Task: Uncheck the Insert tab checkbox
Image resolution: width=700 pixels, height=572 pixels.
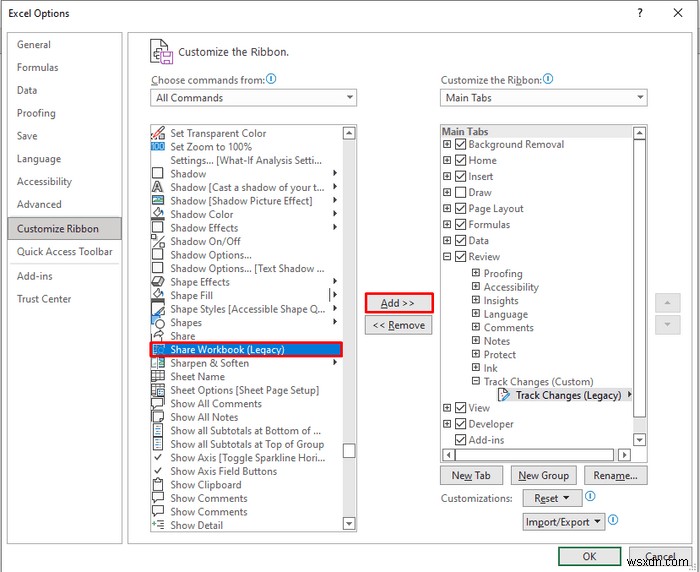Action: (x=460, y=176)
